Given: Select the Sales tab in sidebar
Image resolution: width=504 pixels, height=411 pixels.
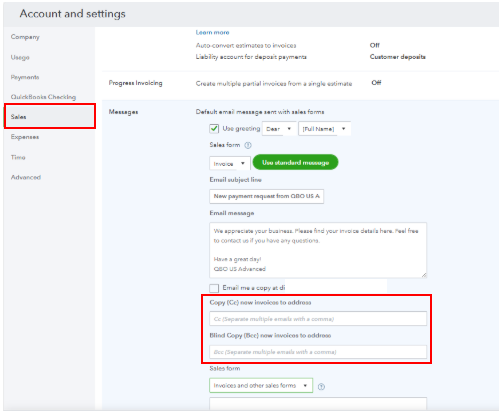Looking at the screenshot, I should coord(50,117).
